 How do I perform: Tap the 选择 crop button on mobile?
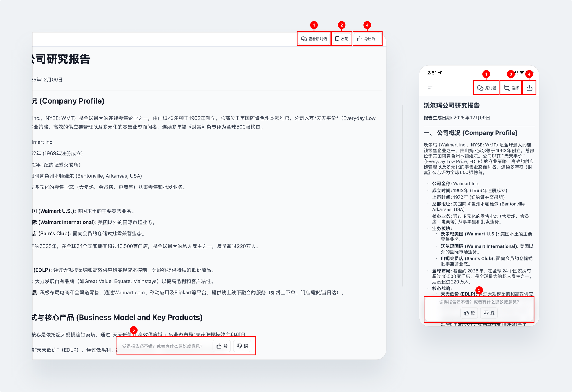coord(511,88)
